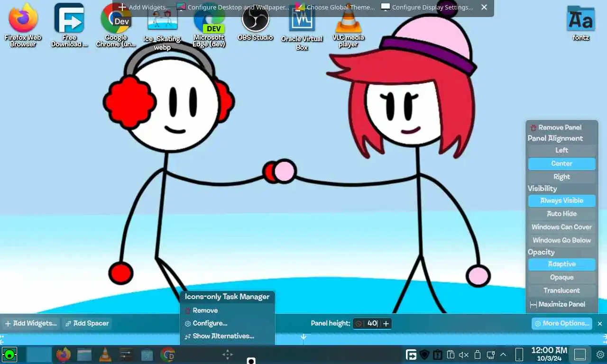Set panel alignment to Center
Viewport: 607px width, 364px height.
(x=561, y=164)
